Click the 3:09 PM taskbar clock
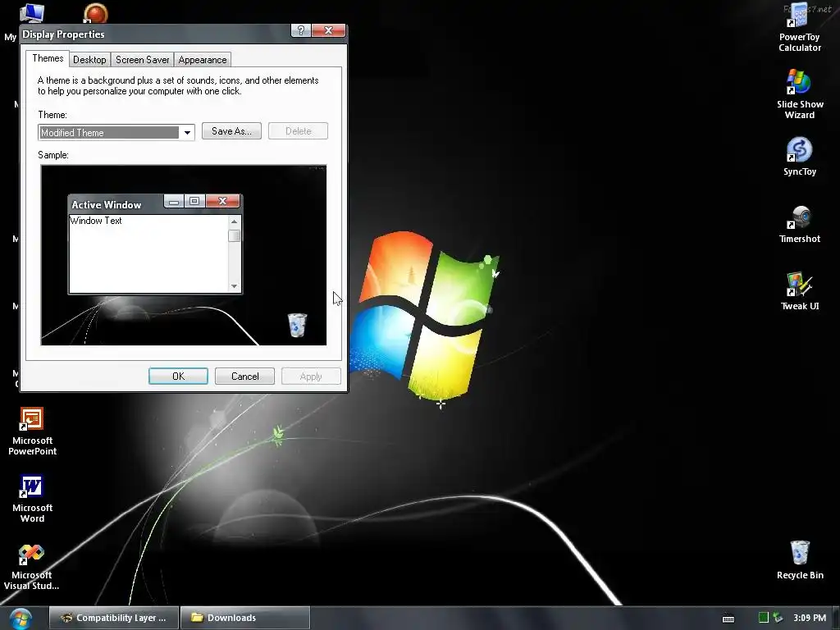The height and width of the screenshot is (630, 840). tap(810, 618)
